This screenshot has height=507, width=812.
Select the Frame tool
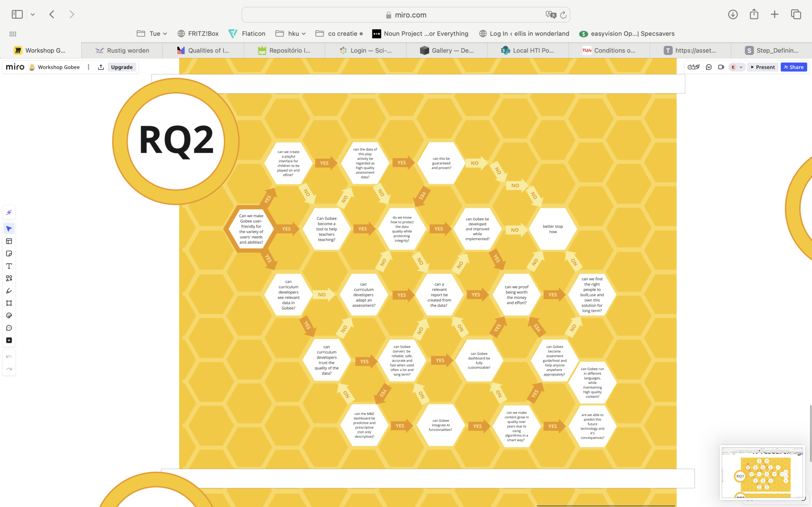tap(9, 303)
